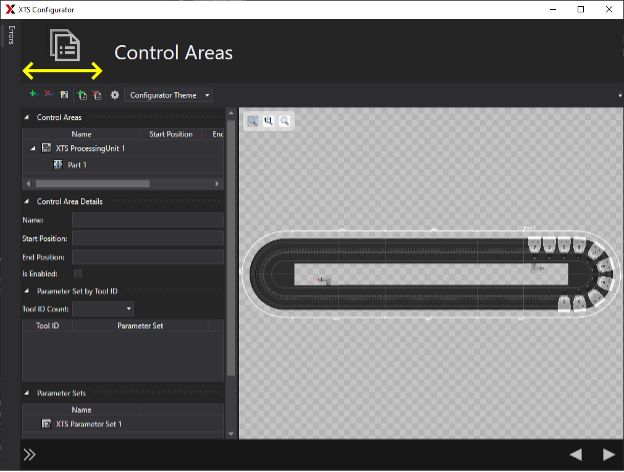Click the Name column header in Control Areas
Image resolution: width=624 pixels, height=472 pixels.
pos(82,134)
